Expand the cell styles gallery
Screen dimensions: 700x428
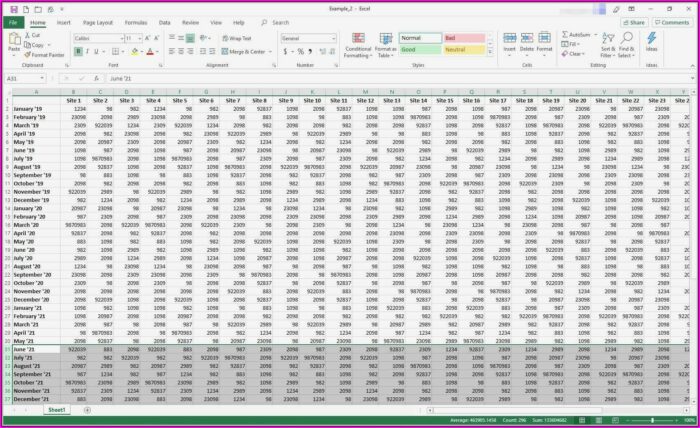(x=491, y=52)
